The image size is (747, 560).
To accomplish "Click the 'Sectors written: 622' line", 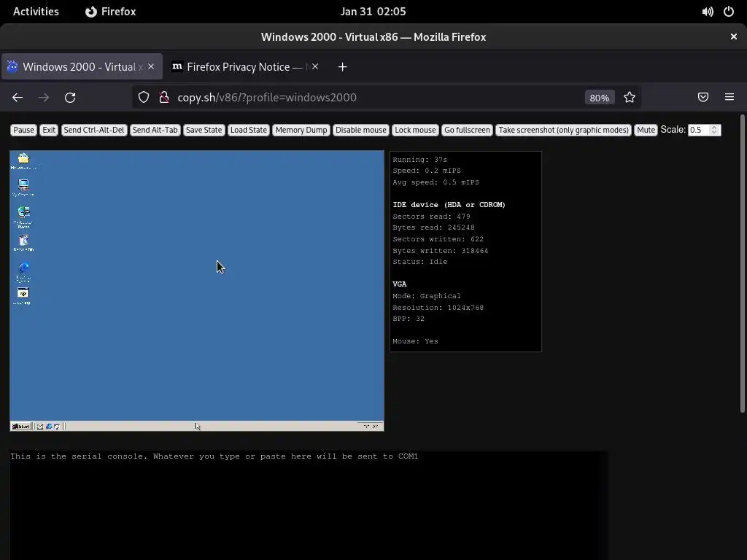I will [438, 239].
